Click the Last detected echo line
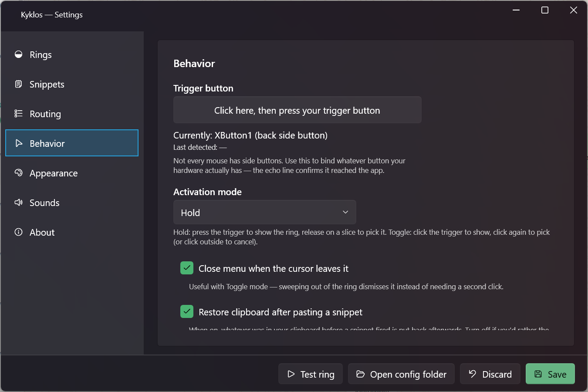Screen dimensions: 588x392 click(x=200, y=147)
